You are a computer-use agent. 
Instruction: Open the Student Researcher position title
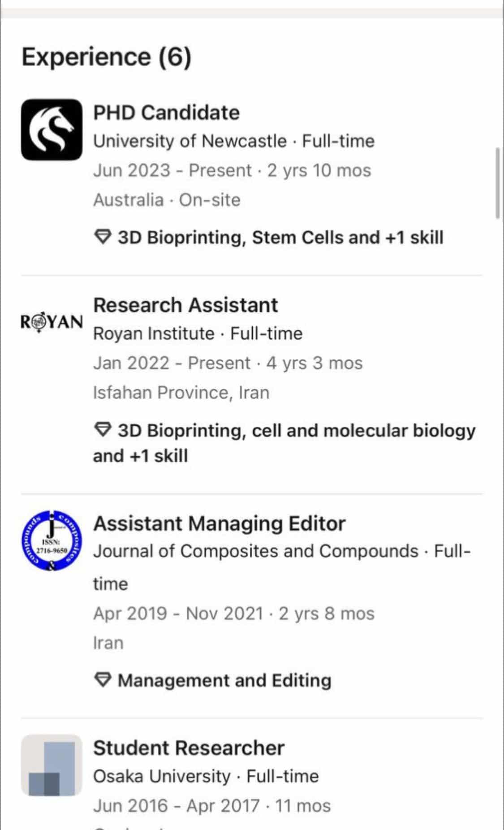[x=189, y=748]
